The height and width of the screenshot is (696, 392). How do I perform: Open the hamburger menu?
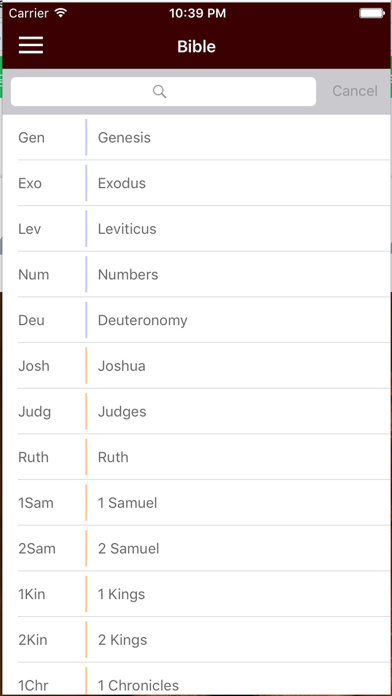pos(31,46)
